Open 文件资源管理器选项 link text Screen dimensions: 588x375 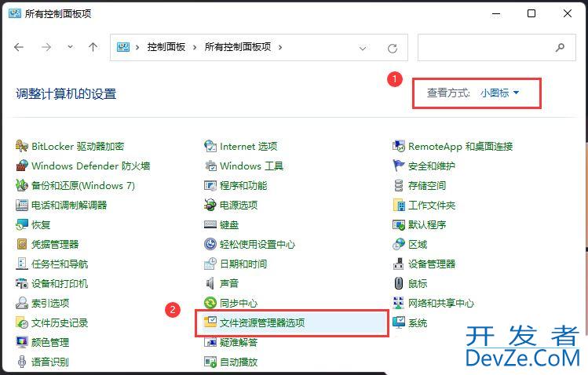(x=262, y=322)
